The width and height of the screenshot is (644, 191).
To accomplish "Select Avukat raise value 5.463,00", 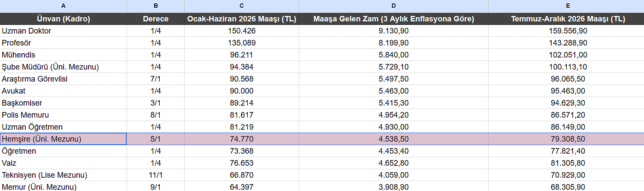I will pyautogui.click(x=394, y=91).
